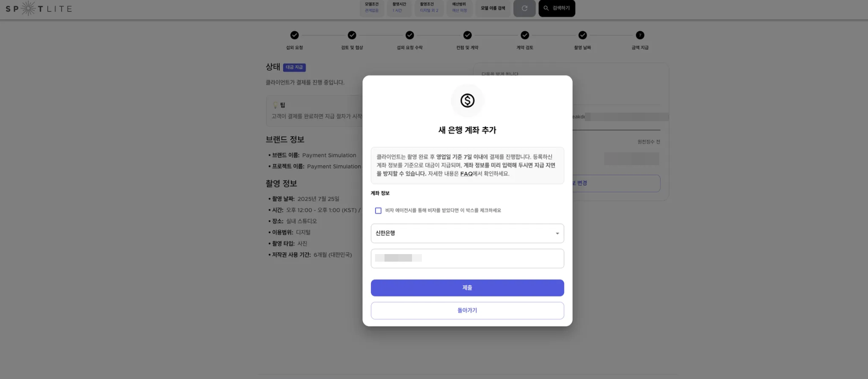Image resolution: width=868 pixels, height=379 pixels.
Task: Click the dollar coin icon in the dialog
Action: (x=467, y=100)
